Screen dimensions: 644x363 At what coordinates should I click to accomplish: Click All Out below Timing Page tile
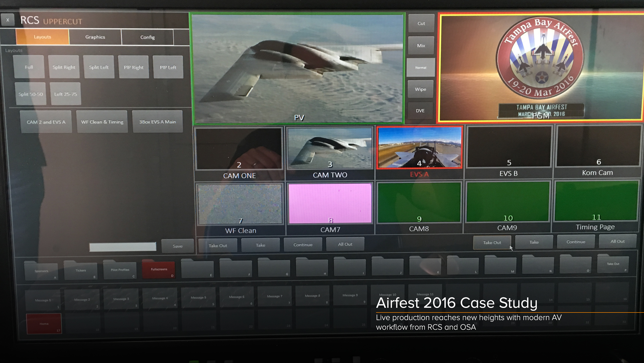point(618,241)
